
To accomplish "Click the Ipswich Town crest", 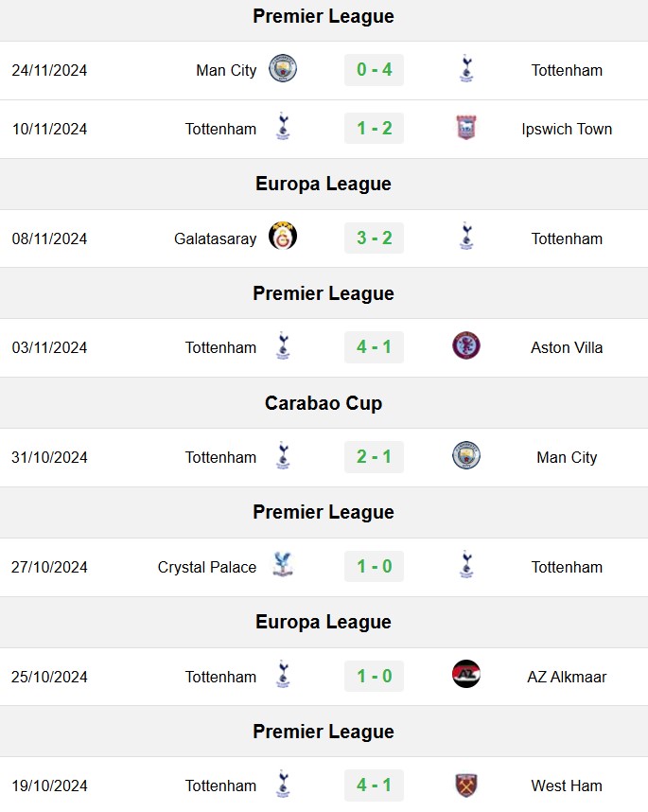I will 466,128.
